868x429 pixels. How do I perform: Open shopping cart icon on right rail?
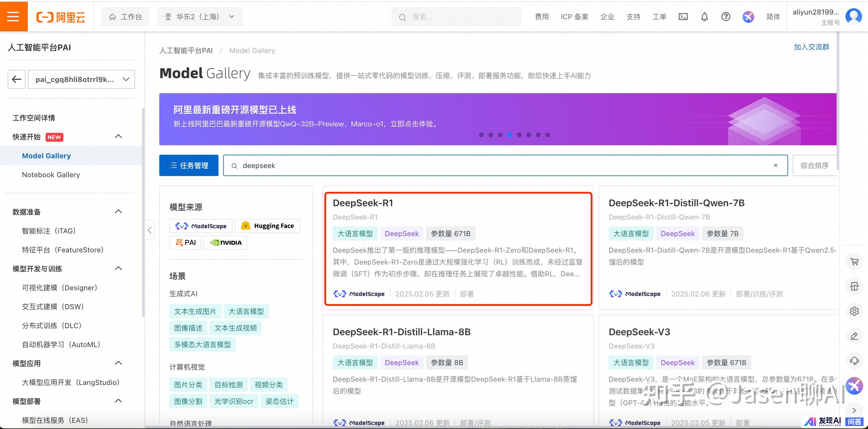point(854,261)
